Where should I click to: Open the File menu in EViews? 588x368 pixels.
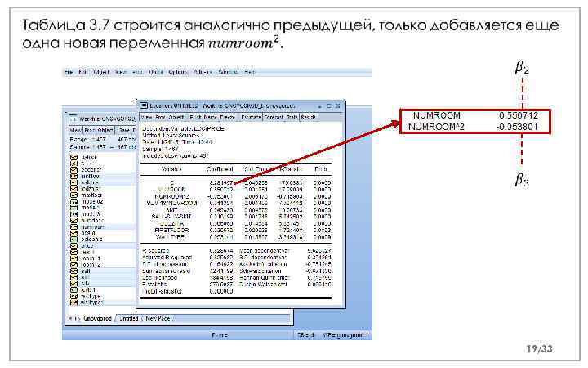69,72
